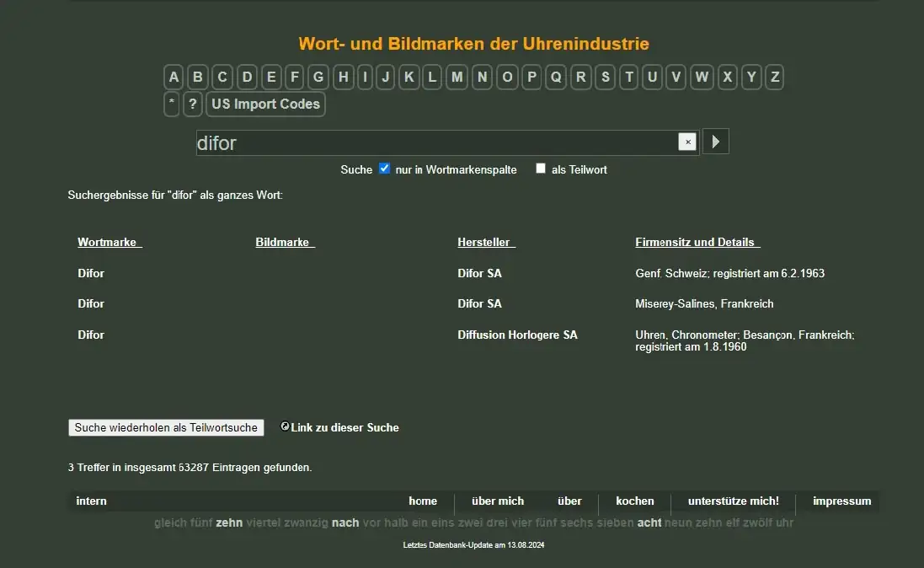Viewport: 924px width, 568px height.
Task: Open the 'home' footer menu item
Action: tap(423, 501)
